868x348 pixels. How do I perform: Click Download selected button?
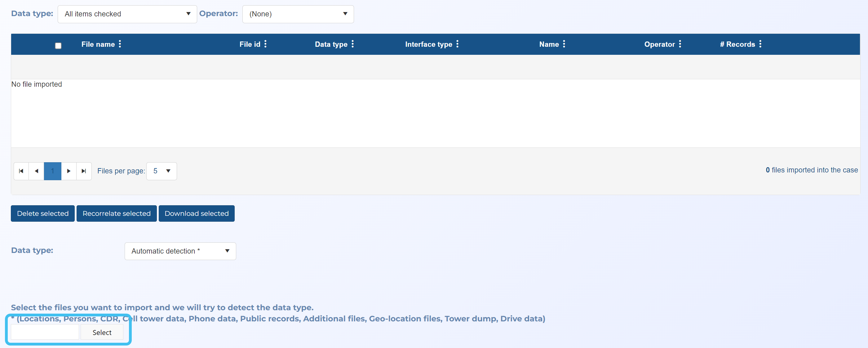(197, 213)
